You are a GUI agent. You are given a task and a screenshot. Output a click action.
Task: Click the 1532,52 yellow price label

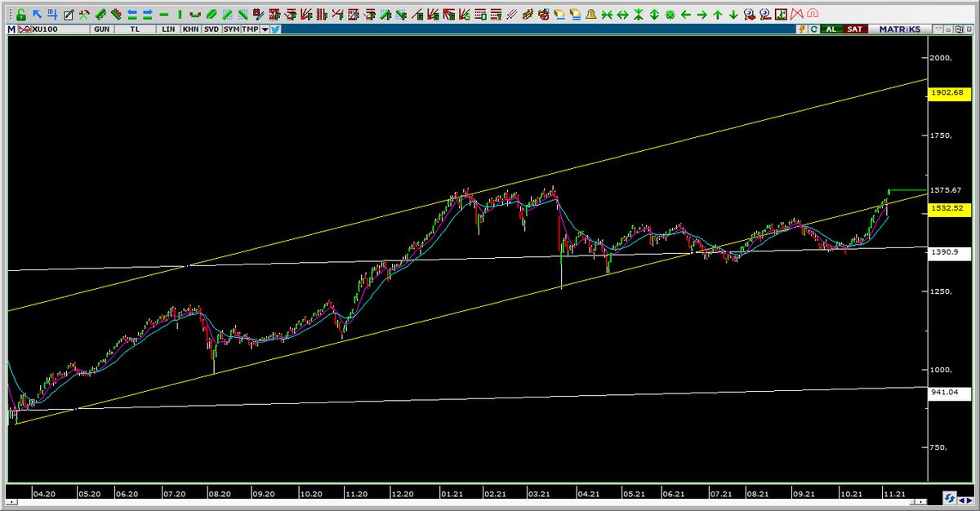pos(948,209)
